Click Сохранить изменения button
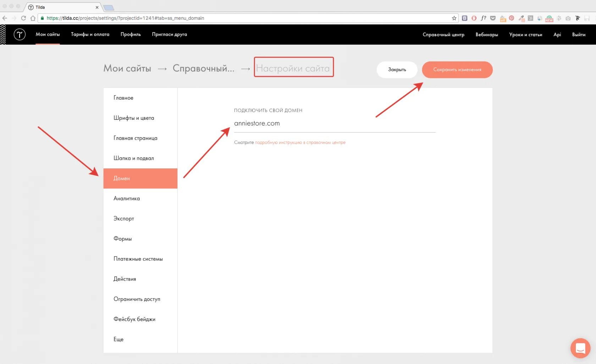 457,69
